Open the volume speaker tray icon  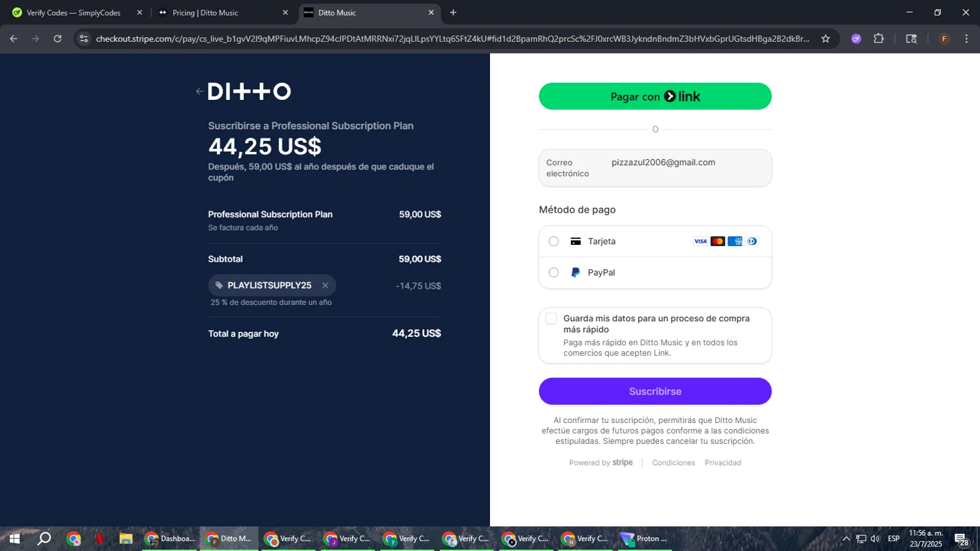[x=875, y=539]
